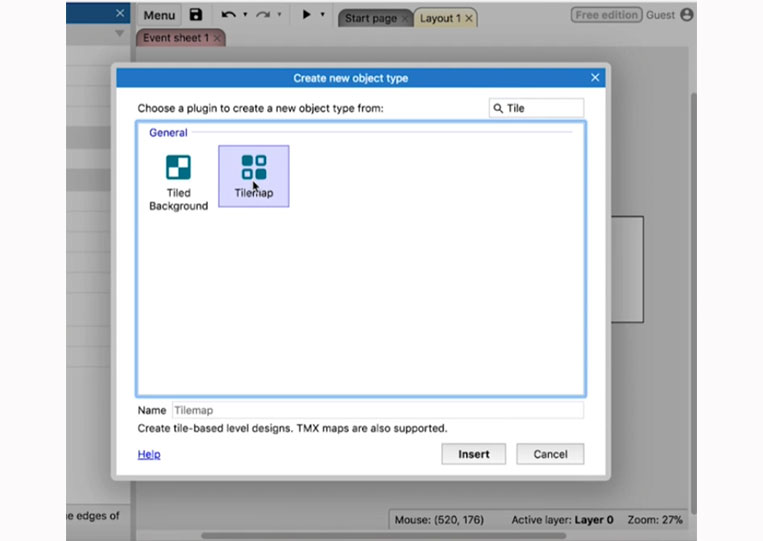
Task: Select the Tiled Background plugin icon
Action: 178,167
